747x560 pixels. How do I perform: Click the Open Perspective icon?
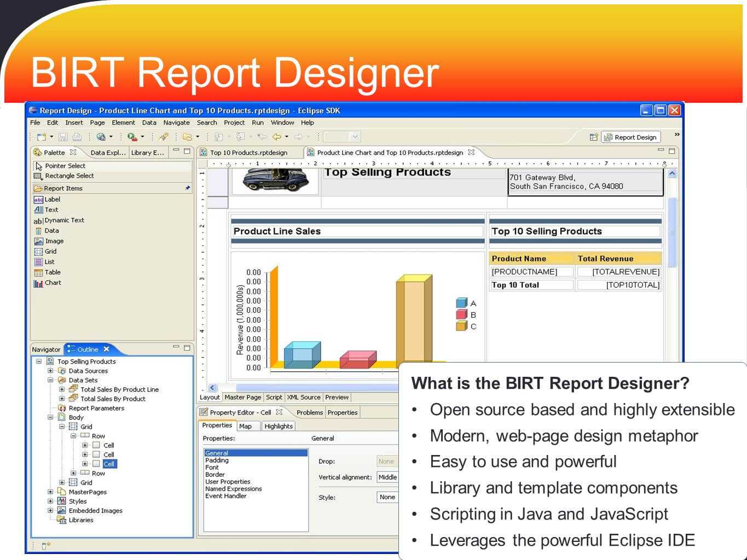pyautogui.click(x=593, y=137)
